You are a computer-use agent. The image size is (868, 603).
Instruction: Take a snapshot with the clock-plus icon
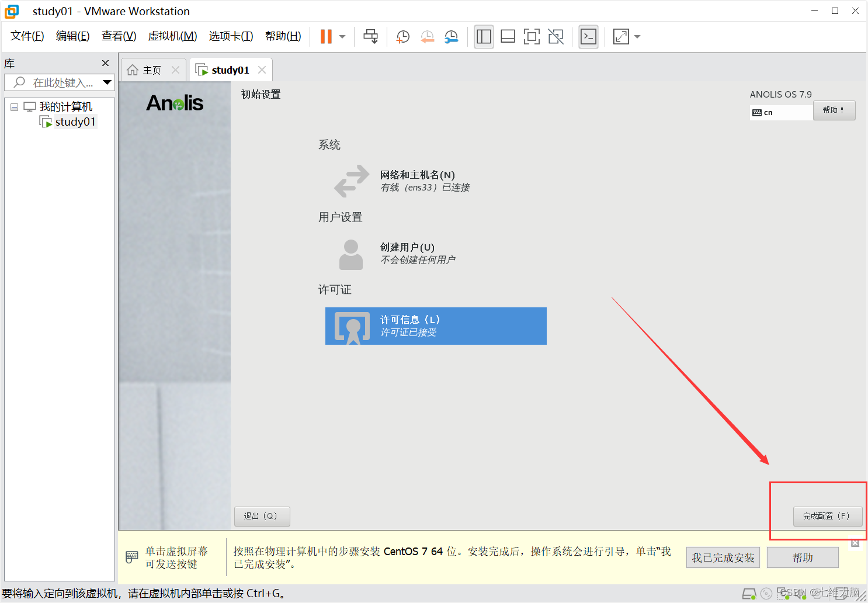point(402,36)
